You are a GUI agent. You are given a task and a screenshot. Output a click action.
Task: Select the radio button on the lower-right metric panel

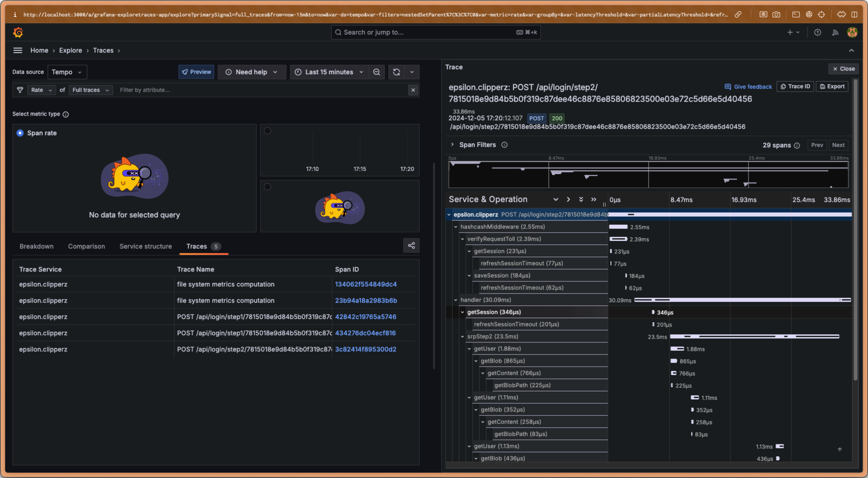[x=267, y=187]
